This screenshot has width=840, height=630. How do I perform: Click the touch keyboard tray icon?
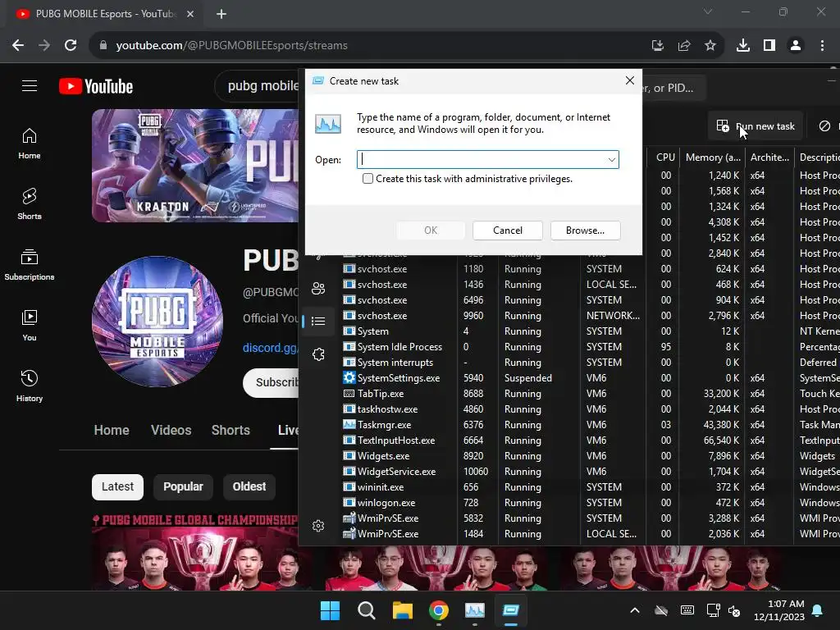687,610
